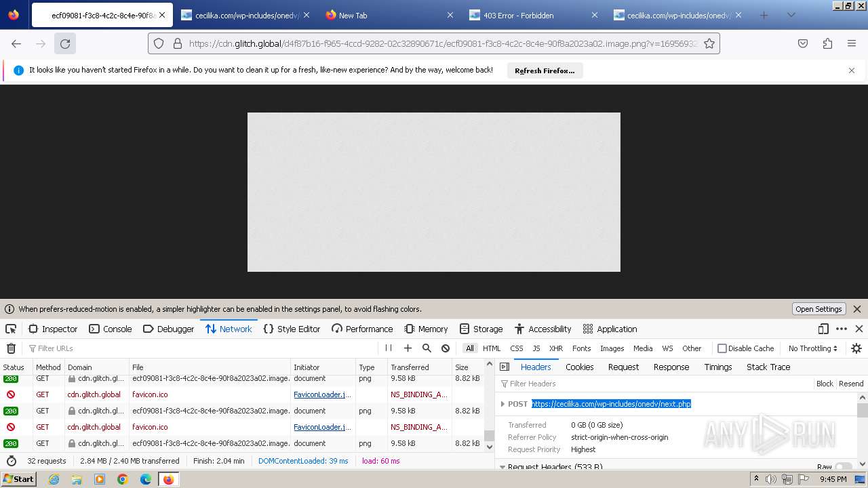Search network requests magnifier icon

coord(427,348)
